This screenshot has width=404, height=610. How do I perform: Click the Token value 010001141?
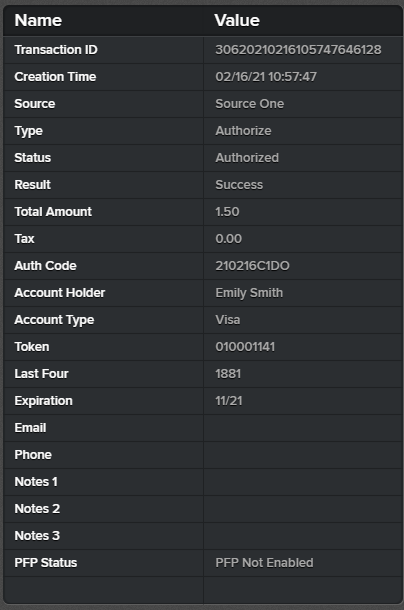click(x=245, y=347)
